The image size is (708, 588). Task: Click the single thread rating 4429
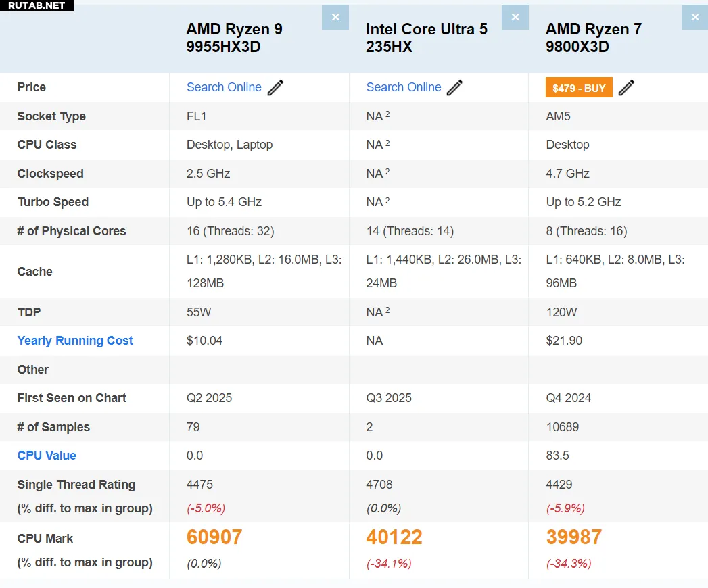559,485
